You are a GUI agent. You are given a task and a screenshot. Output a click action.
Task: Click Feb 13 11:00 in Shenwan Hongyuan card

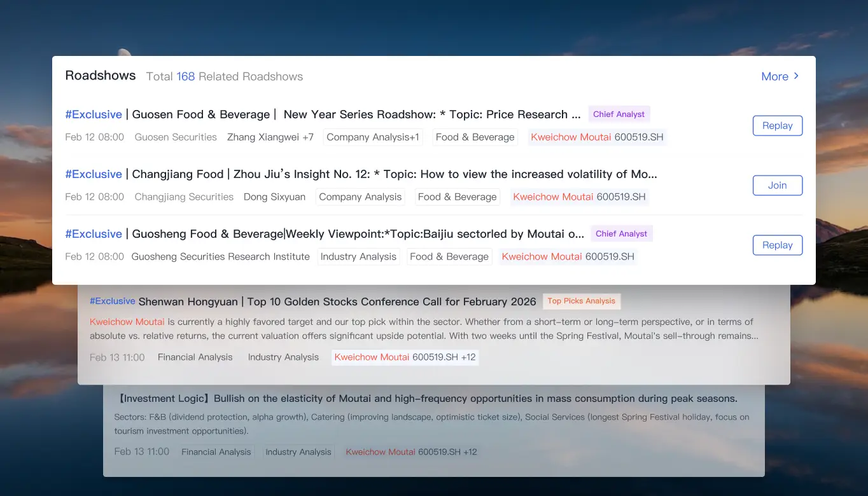pyautogui.click(x=117, y=357)
